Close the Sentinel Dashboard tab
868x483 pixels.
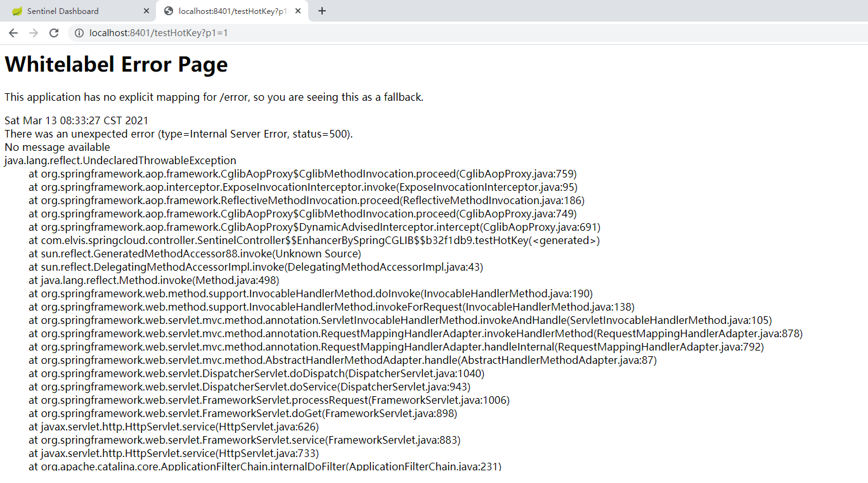[x=146, y=11]
